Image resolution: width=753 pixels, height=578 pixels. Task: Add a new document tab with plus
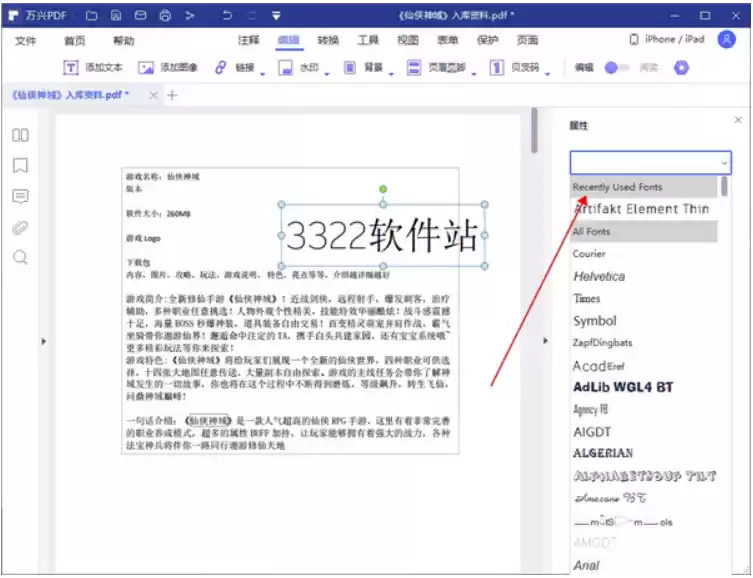[172, 95]
